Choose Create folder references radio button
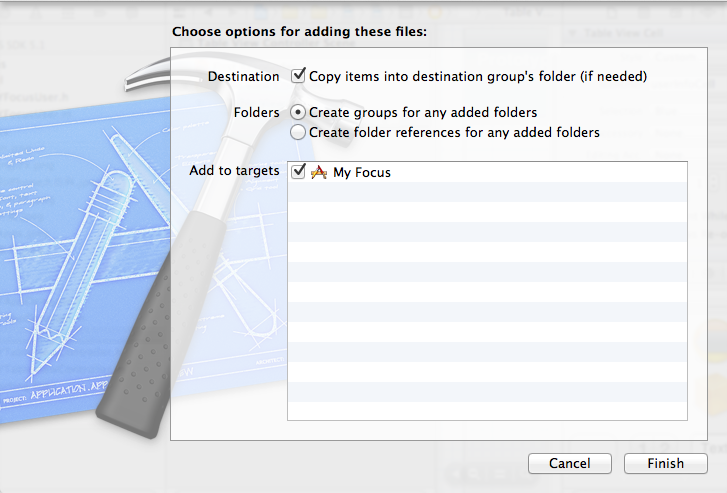Screen dimensions: 727x493 click(298, 132)
